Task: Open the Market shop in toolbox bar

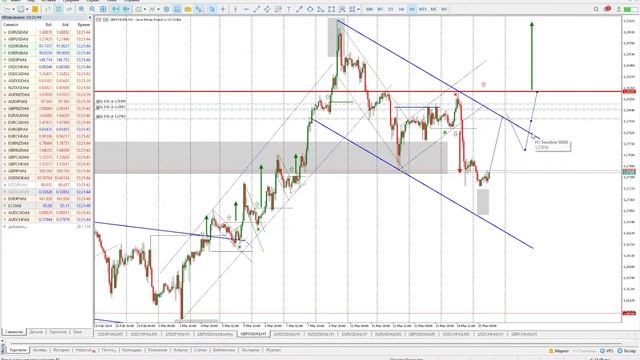Action: click(559, 351)
